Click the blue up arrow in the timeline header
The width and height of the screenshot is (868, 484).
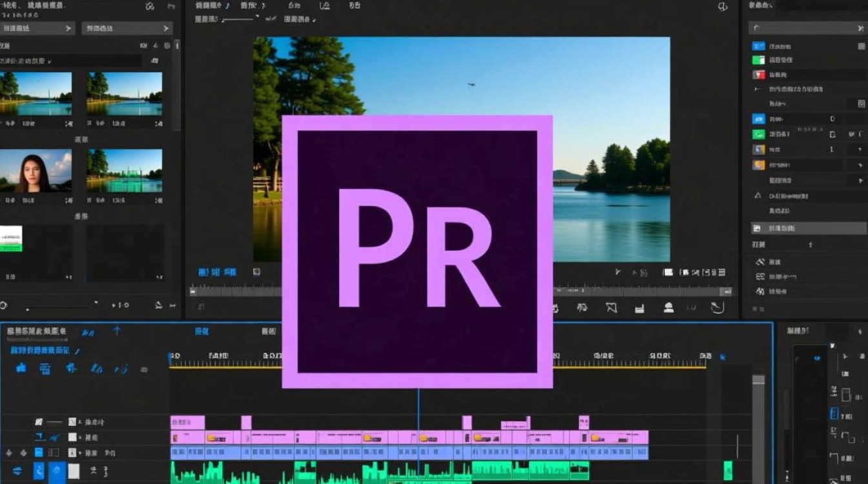click(x=117, y=331)
